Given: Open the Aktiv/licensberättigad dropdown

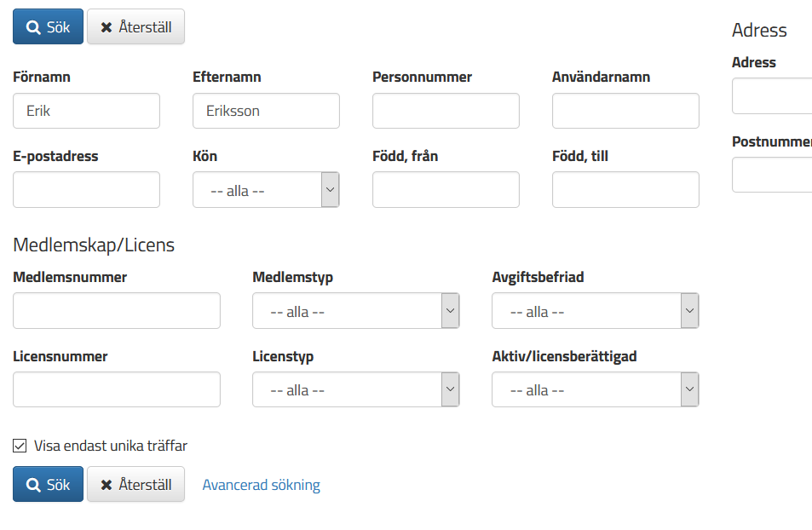Looking at the screenshot, I should click(x=596, y=389).
